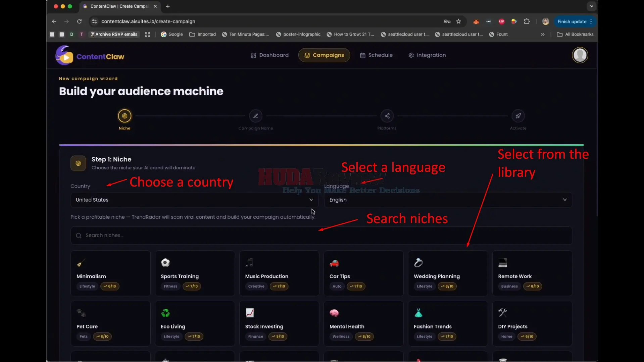
Task: Click the address bar URL
Action: [148, 21]
